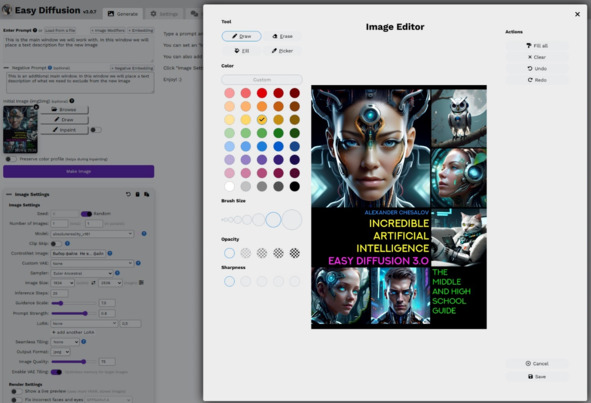Click the Fill all action
591x403 pixels.
(537, 46)
